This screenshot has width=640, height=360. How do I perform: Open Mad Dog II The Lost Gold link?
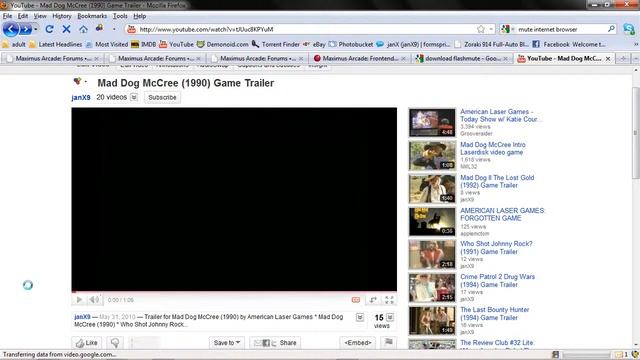pyautogui.click(x=497, y=182)
